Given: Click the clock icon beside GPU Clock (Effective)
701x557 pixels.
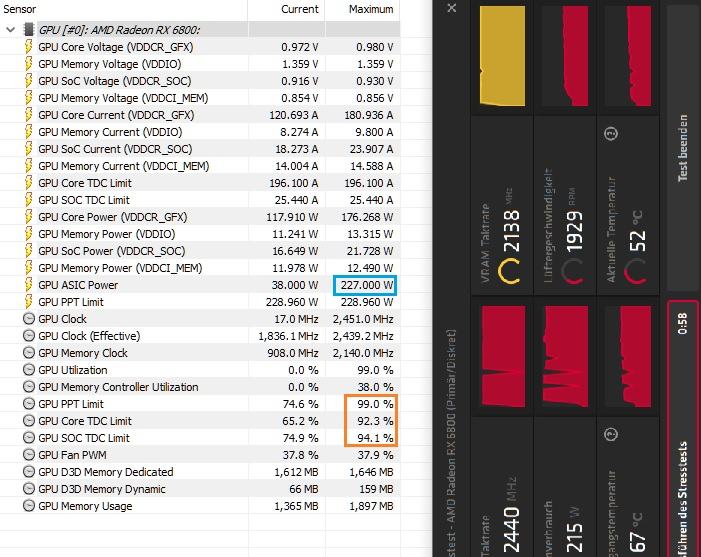Looking at the screenshot, I should (x=29, y=336).
